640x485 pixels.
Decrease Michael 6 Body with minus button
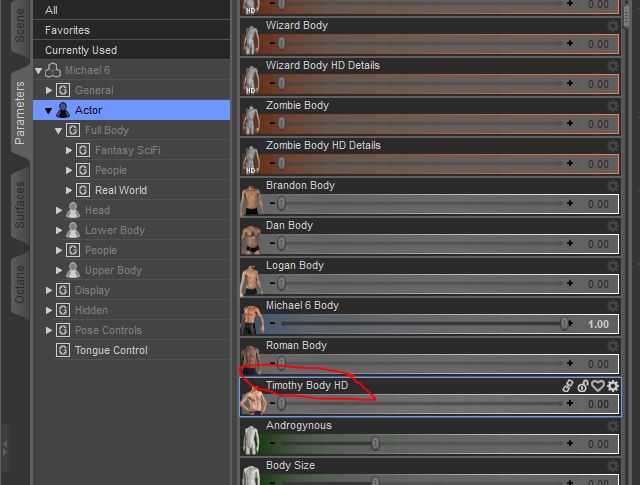272,323
